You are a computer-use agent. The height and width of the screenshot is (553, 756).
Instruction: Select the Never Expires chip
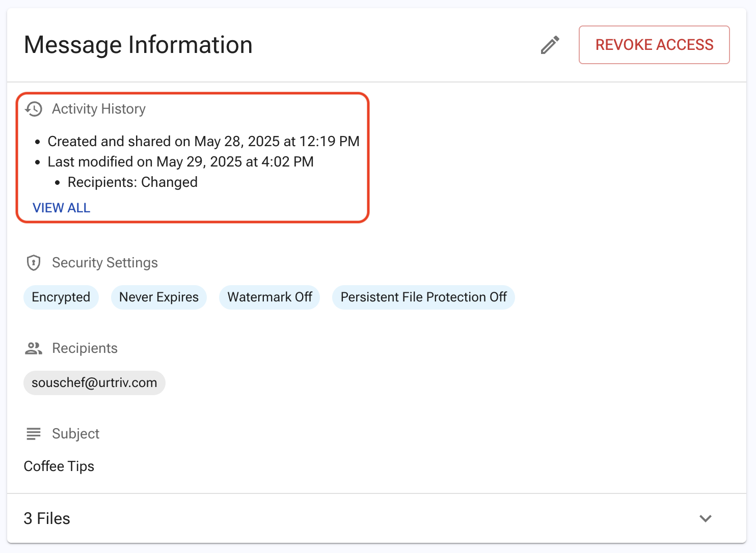pyautogui.click(x=159, y=297)
